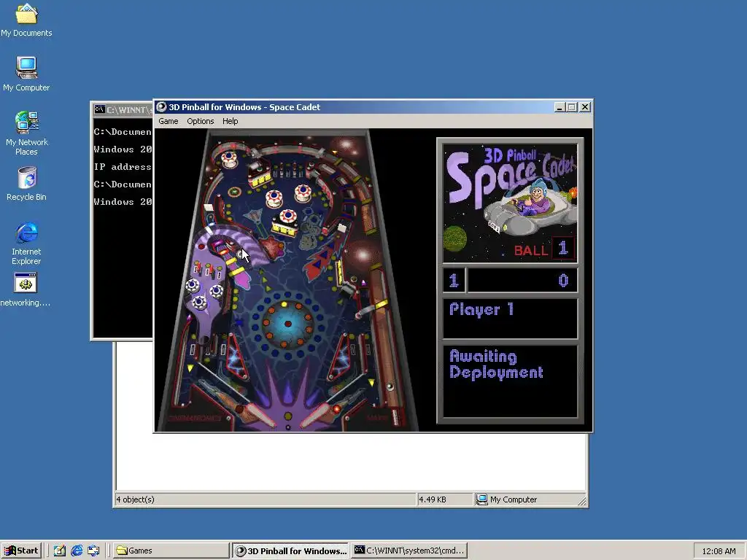Select the networking desktop file icon

[x=26, y=290]
